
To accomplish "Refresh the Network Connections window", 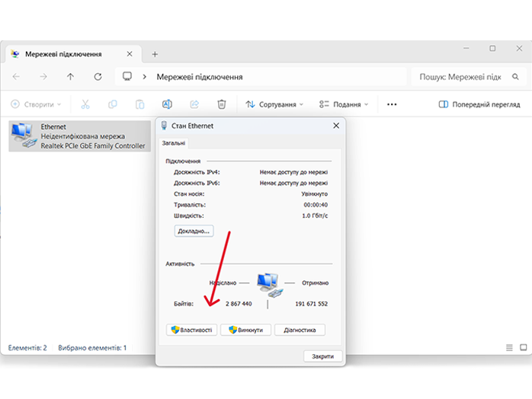I will (x=98, y=77).
